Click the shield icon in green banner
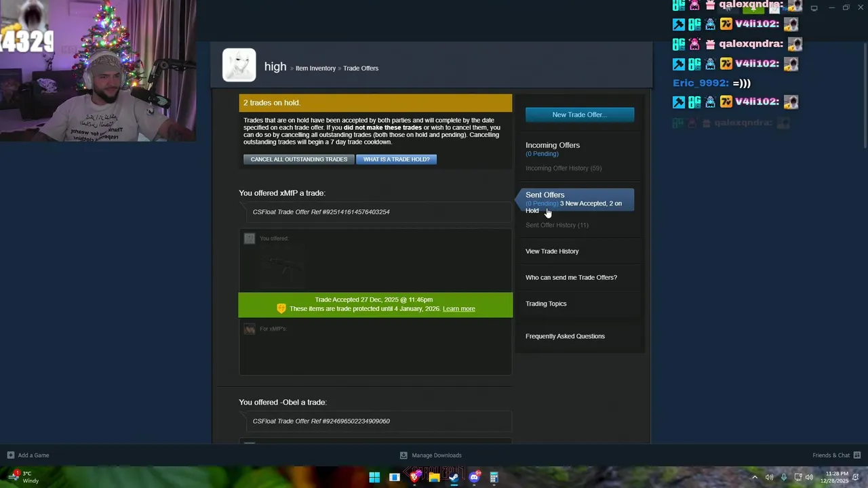The image size is (868, 488). click(281, 308)
